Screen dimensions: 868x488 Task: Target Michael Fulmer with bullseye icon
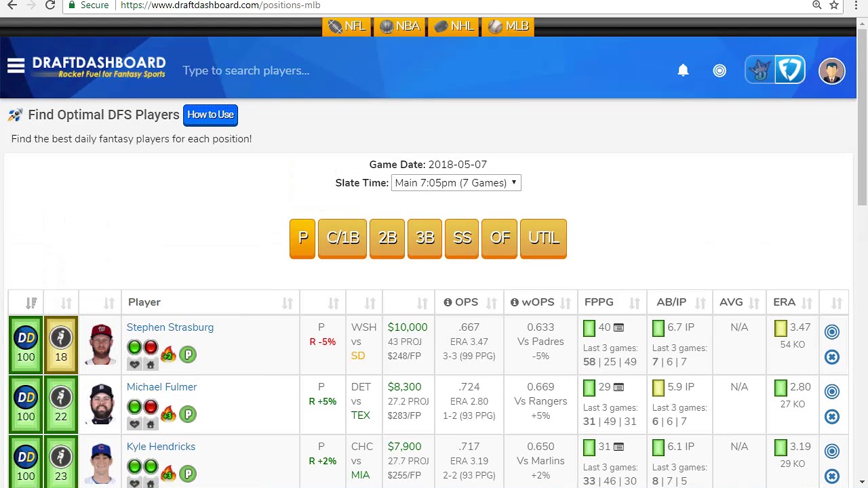pos(832,392)
